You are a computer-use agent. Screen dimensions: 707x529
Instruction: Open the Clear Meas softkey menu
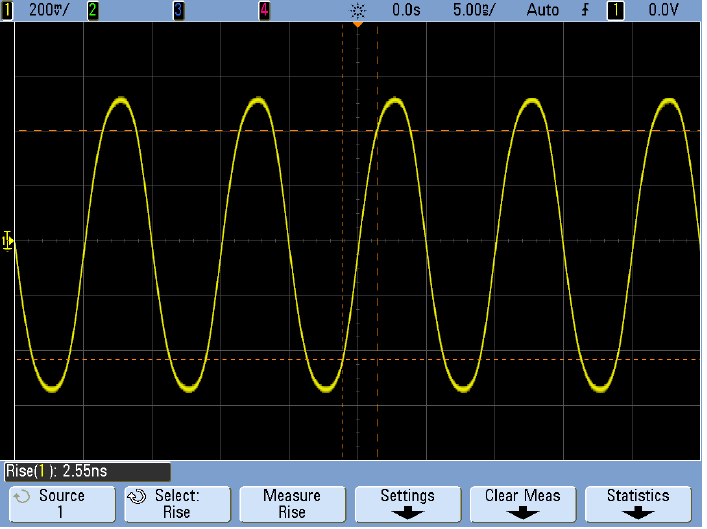point(523,504)
